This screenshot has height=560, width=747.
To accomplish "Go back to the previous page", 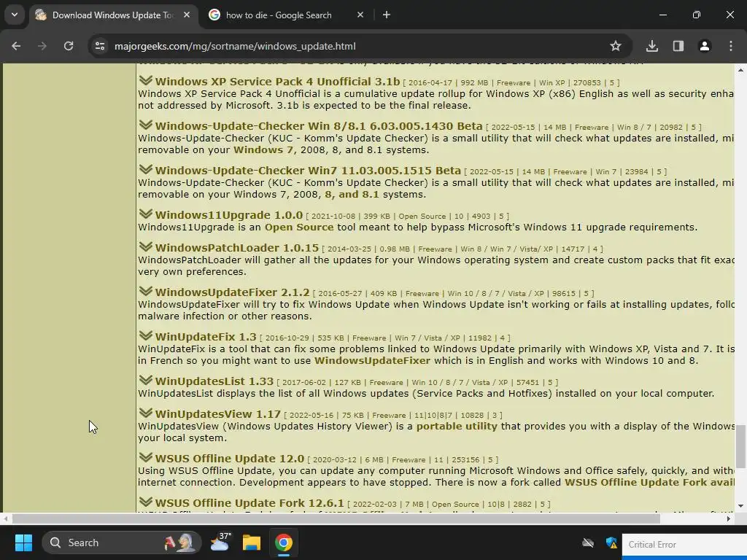I will (x=16, y=46).
